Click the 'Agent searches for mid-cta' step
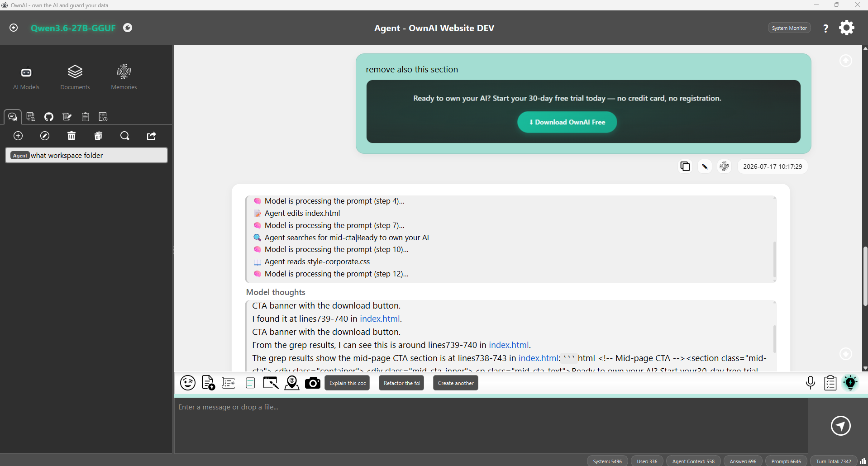Screen dimensions: 868x466 pos(347,238)
